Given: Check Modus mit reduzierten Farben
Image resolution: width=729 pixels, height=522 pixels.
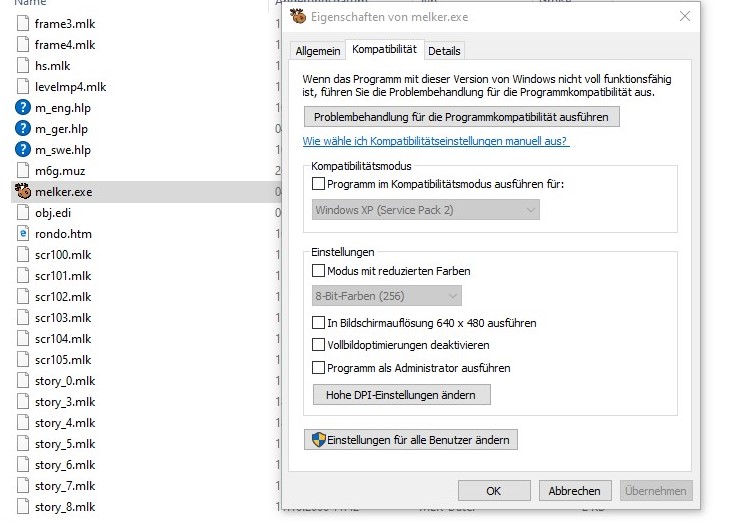Looking at the screenshot, I should (x=318, y=271).
